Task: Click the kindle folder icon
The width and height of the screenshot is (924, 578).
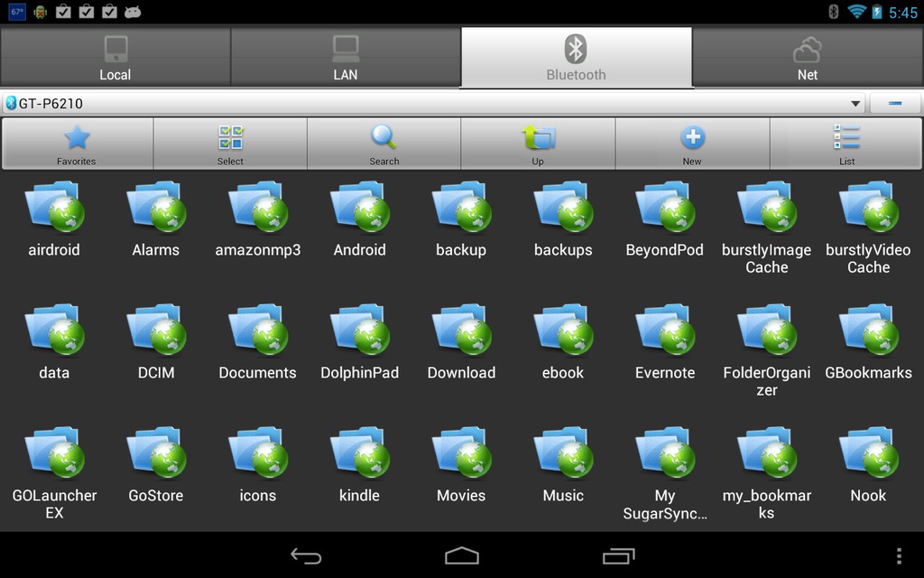Action: pyautogui.click(x=359, y=452)
